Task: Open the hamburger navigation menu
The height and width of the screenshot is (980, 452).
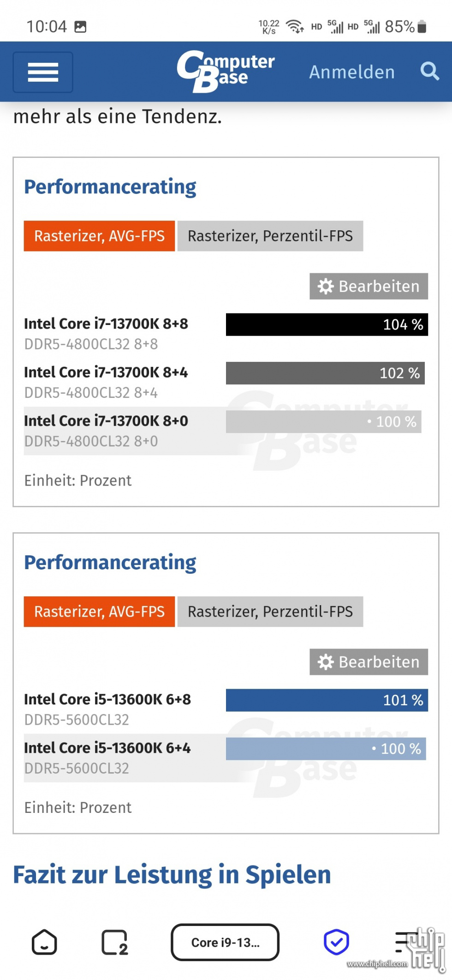Action: coord(43,72)
